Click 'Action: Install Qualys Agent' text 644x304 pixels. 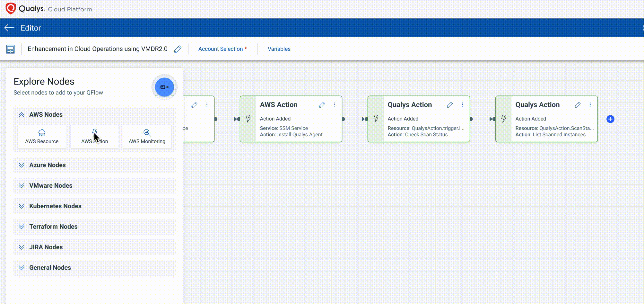tap(291, 135)
